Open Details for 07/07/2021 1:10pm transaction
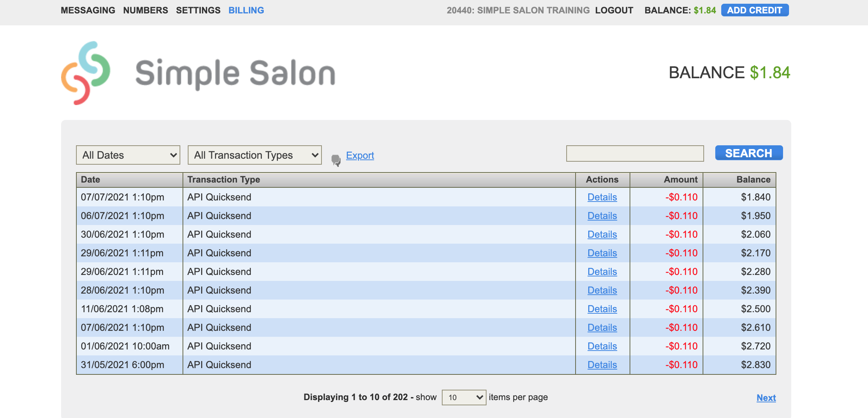 [x=602, y=197]
